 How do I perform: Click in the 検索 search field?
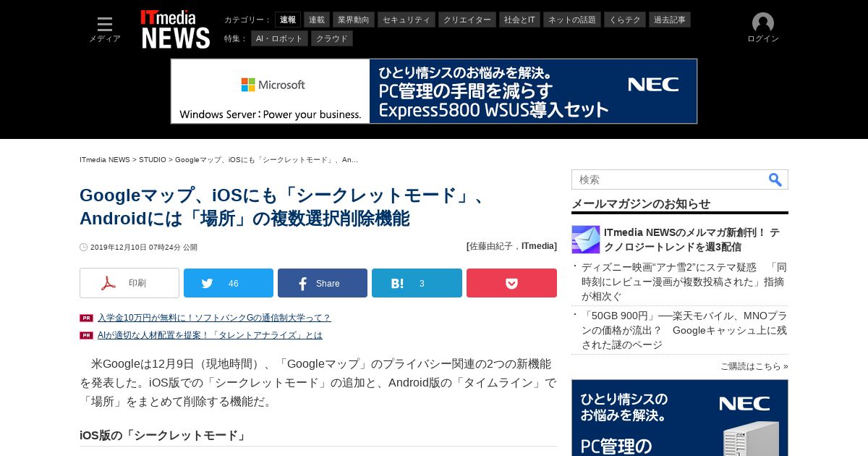pyautogui.click(x=669, y=180)
